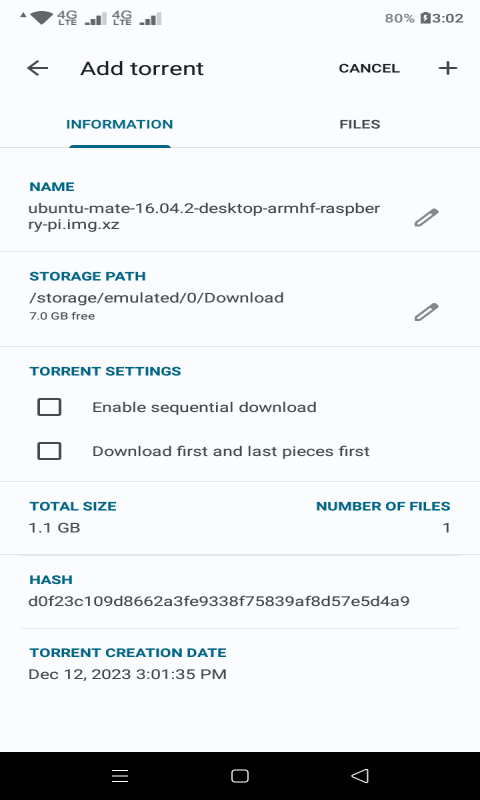Tap the plus icon to add torrent
Screen dimensions: 480x800
(447, 68)
